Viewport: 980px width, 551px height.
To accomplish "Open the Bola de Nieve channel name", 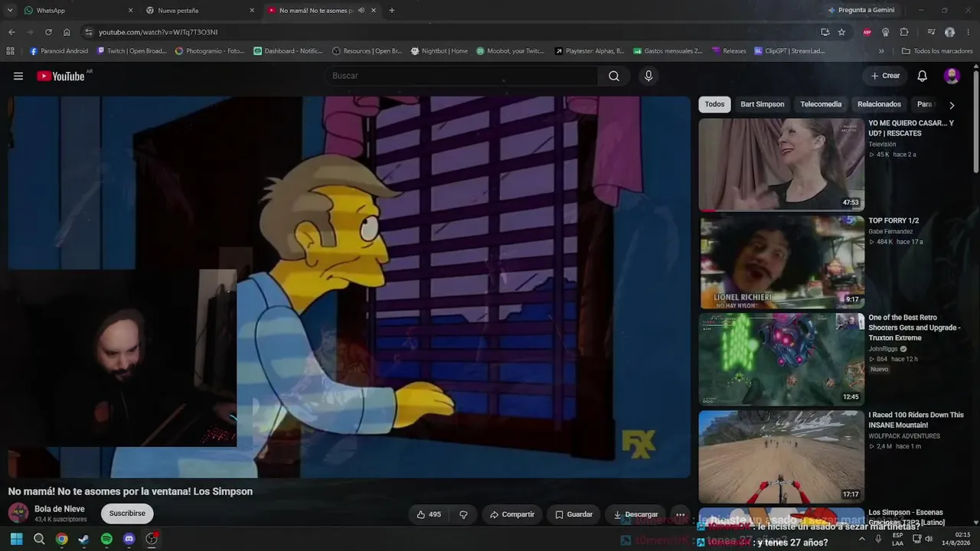I will (60, 509).
